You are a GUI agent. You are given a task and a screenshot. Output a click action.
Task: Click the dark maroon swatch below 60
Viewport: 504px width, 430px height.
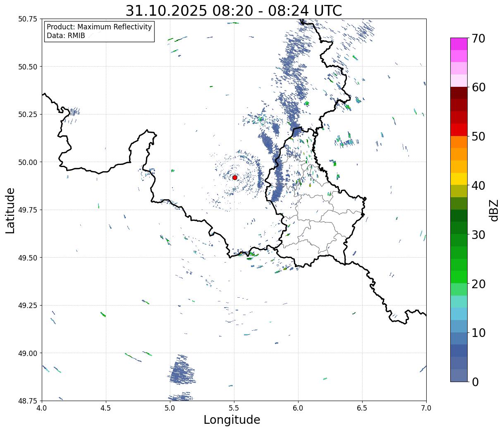click(x=459, y=93)
